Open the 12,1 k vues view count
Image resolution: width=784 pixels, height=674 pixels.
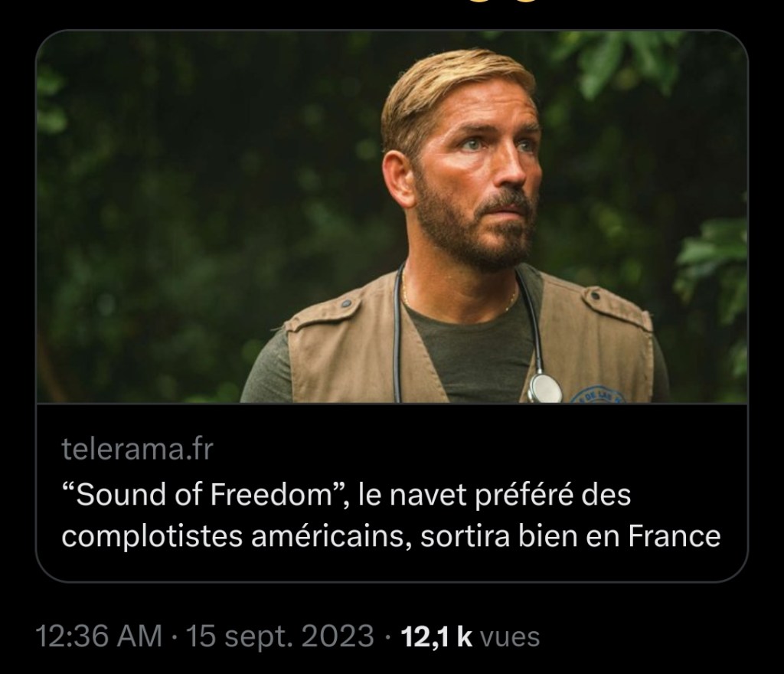coord(471,636)
